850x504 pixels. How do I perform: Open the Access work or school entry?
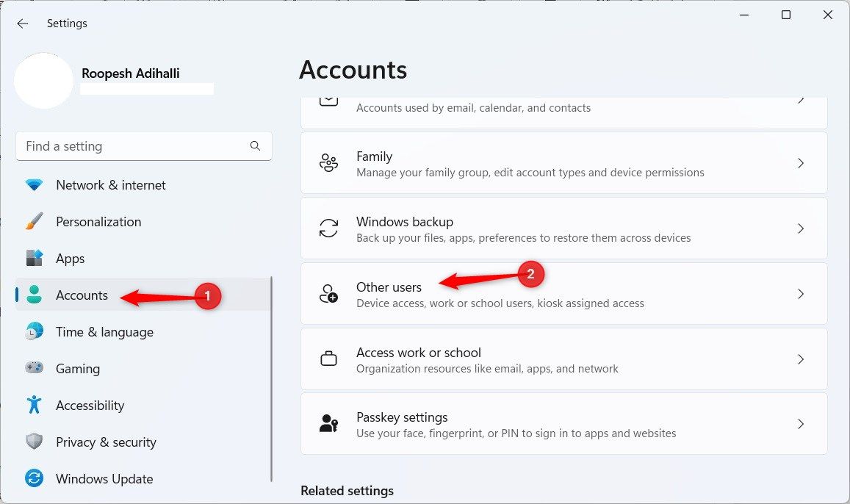(563, 359)
